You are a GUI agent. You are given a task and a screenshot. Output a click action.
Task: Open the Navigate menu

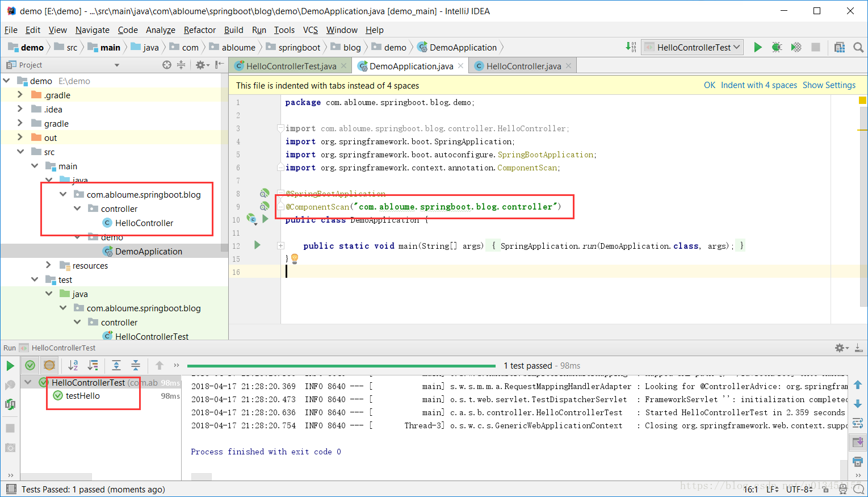[93, 30]
